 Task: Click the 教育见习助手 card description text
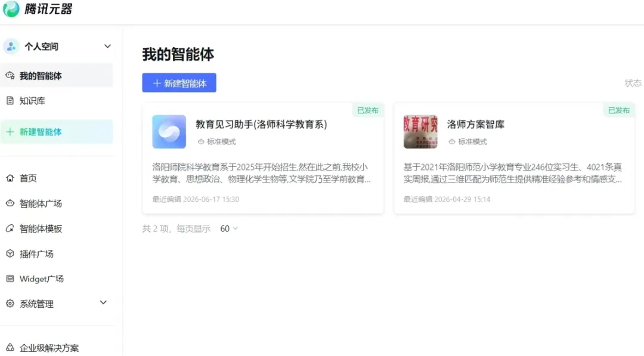pyautogui.click(x=261, y=173)
